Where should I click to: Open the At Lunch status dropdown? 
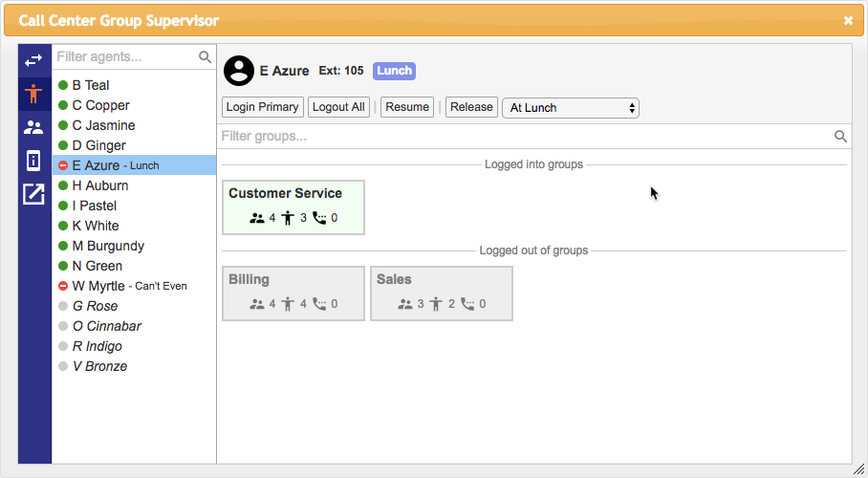(x=570, y=108)
